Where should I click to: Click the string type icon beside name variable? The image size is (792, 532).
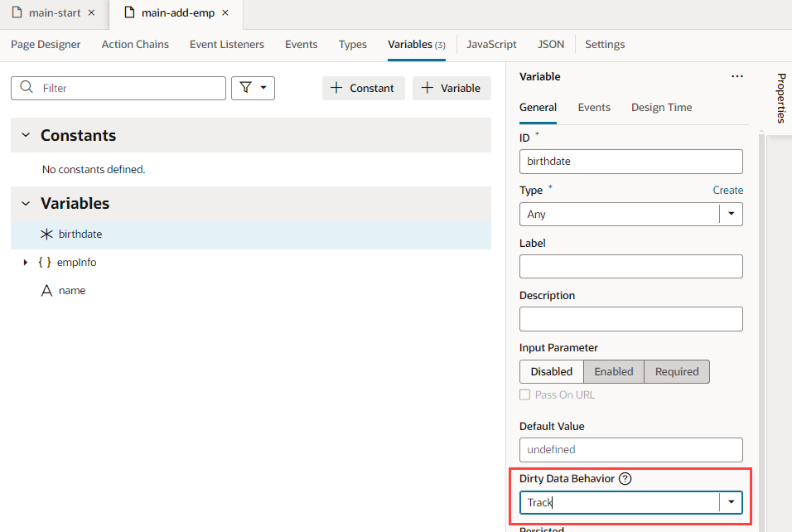(x=47, y=290)
